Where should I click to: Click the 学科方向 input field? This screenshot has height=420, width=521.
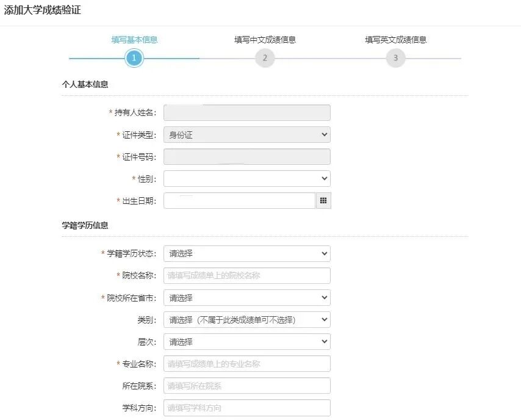247,408
